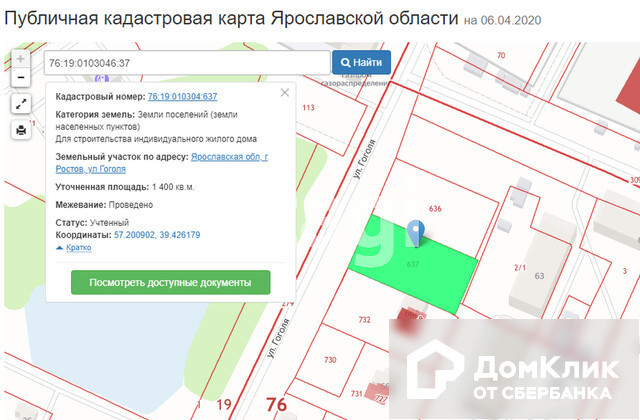Click parcel label 731 on map
The width and height of the screenshot is (640, 420).
357,393
